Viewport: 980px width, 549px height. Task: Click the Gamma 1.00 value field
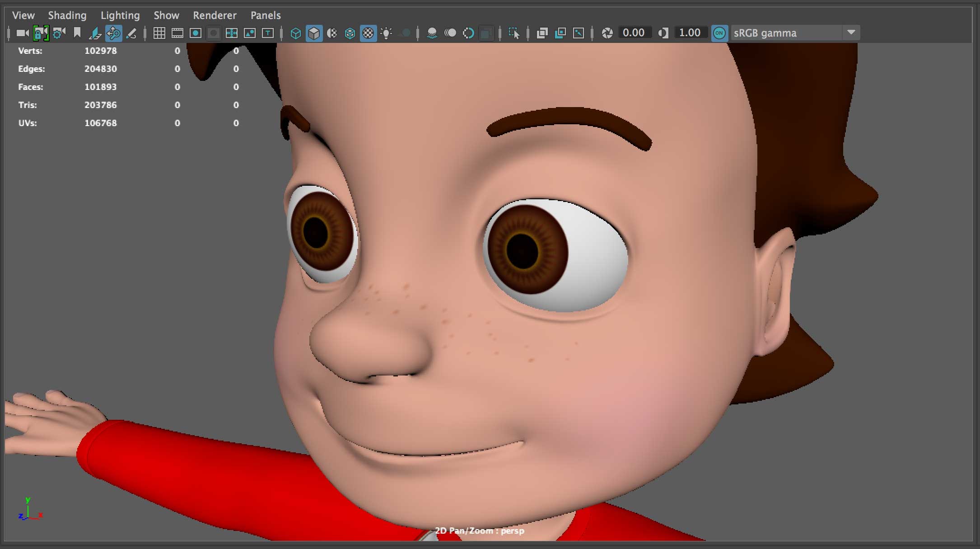[x=690, y=33]
